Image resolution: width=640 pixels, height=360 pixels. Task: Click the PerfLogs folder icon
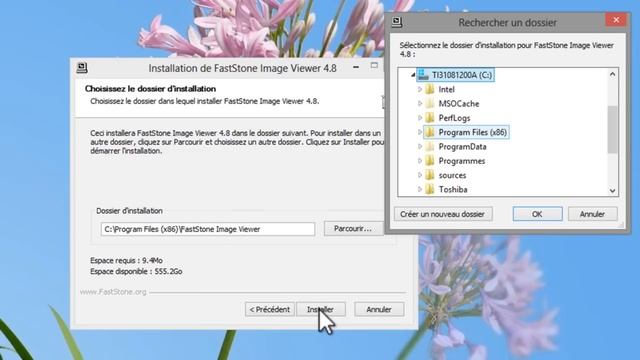point(429,118)
